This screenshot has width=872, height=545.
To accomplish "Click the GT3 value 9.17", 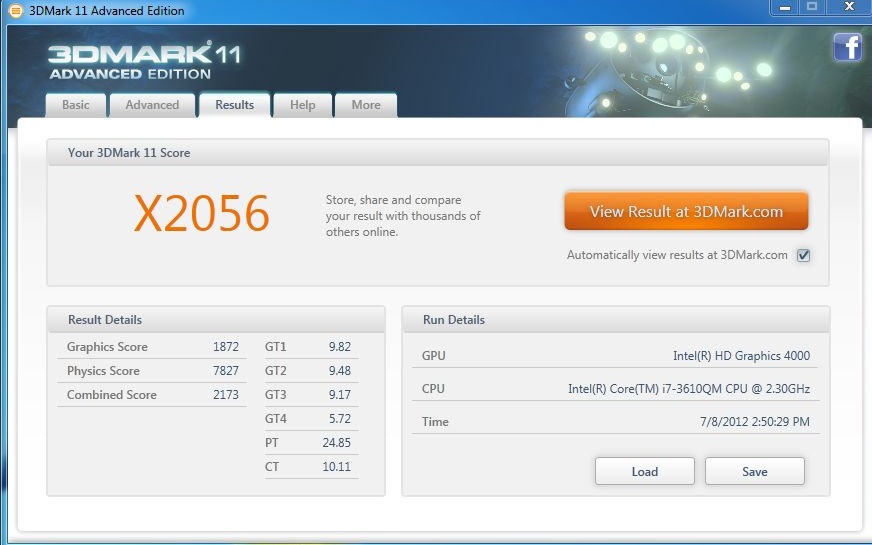I will click(x=340, y=395).
